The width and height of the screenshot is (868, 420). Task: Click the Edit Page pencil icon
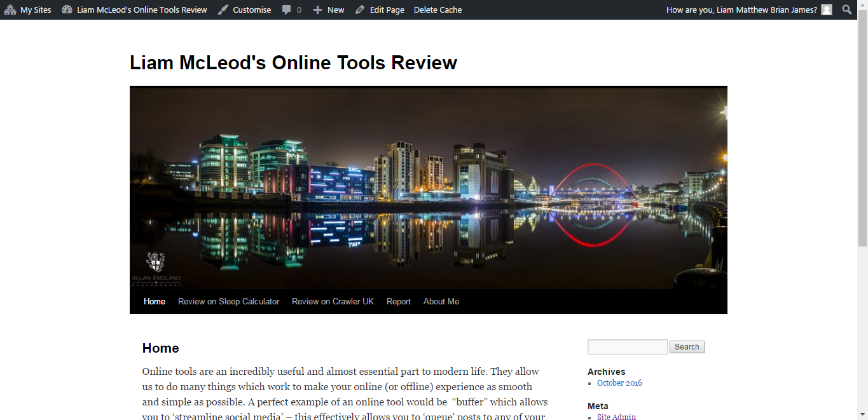click(x=360, y=10)
